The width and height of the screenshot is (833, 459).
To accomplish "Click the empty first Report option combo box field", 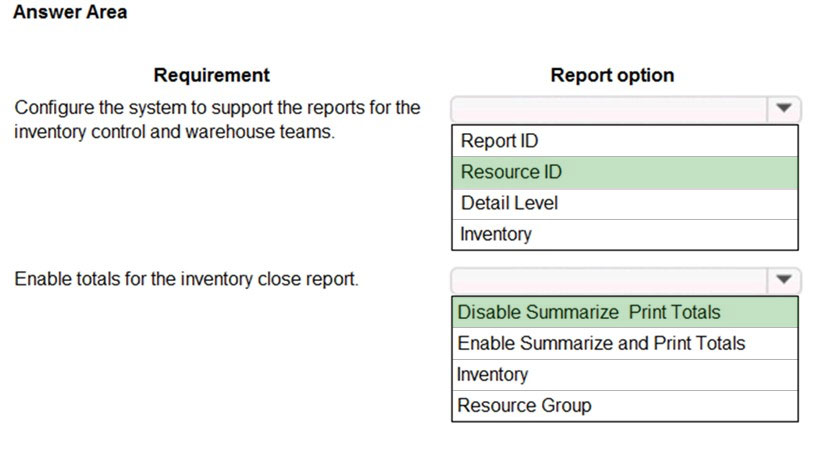I will point(609,109).
